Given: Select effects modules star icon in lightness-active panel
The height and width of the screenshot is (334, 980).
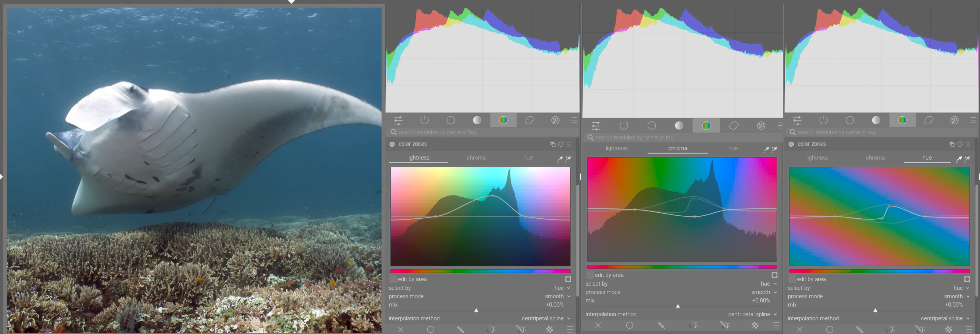Looking at the screenshot, I should [555, 120].
